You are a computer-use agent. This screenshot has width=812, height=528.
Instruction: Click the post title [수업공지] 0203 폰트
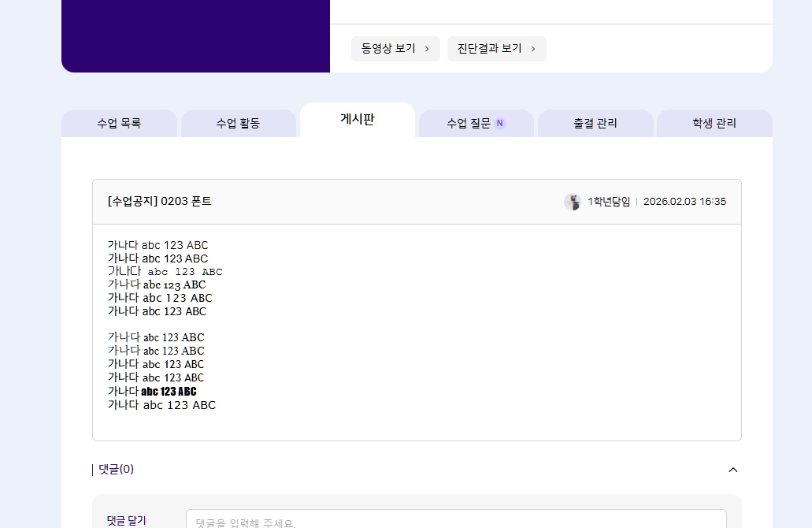(160, 202)
